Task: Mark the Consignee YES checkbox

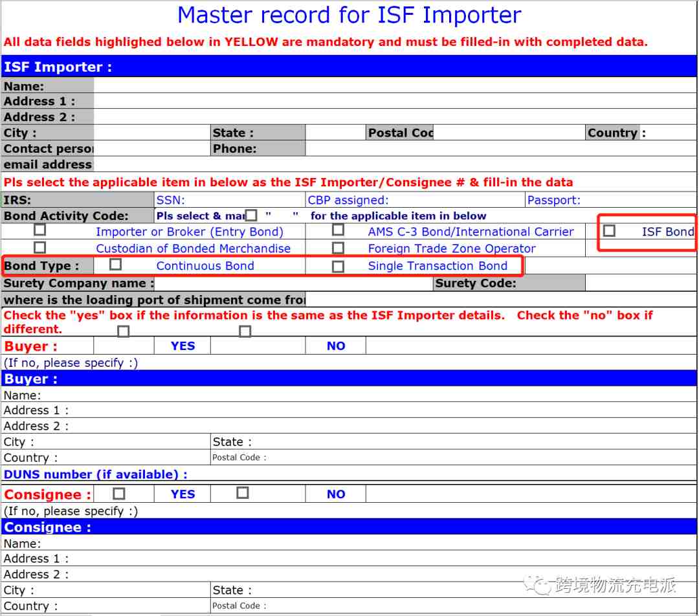Action: pyautogui.click(x=118, y=494)
